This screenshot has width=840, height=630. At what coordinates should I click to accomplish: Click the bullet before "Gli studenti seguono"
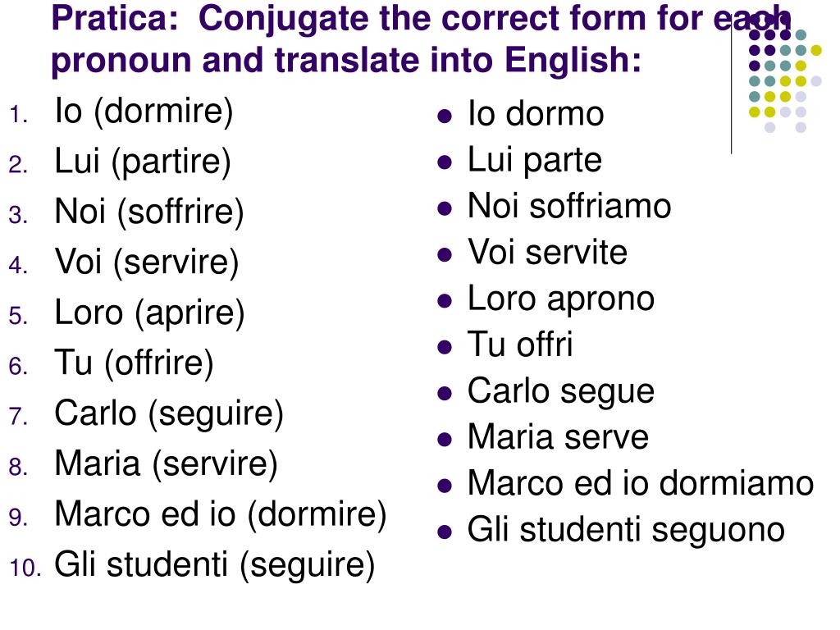pos(444,532)
